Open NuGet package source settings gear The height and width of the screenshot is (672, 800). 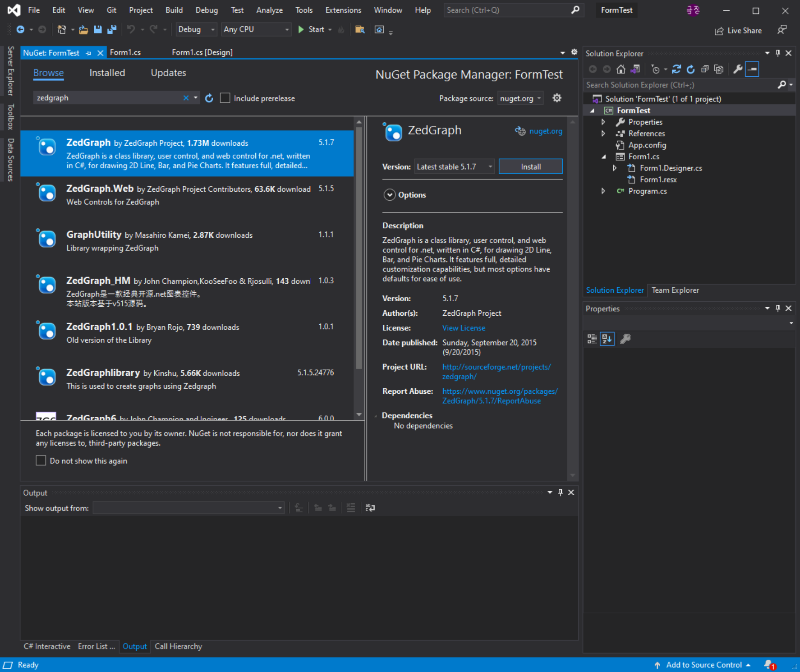(x=557, y=98)
